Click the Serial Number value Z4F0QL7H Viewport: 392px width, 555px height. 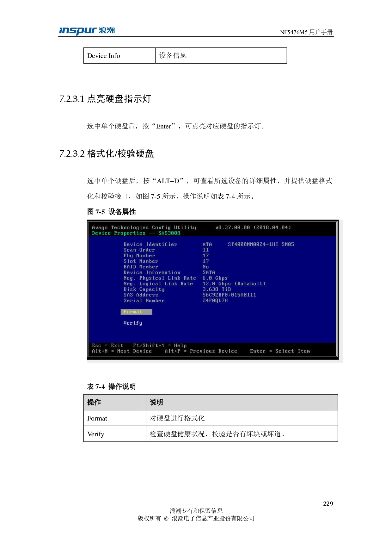(x=215, y=301)
